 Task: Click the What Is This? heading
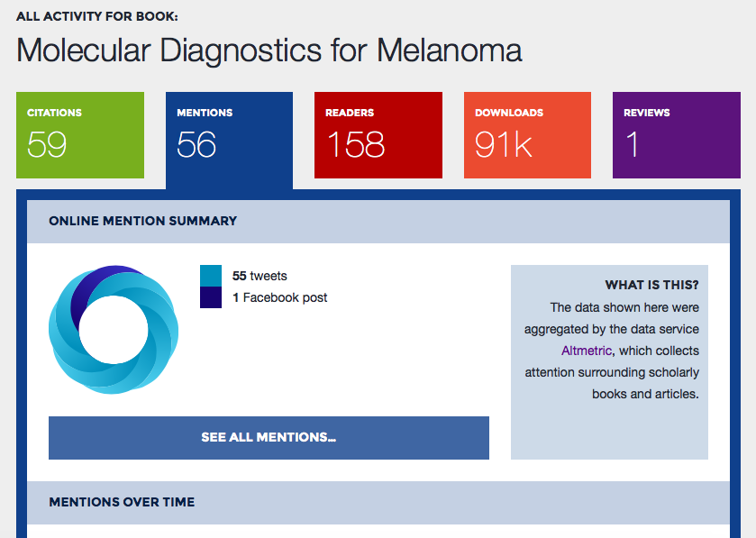point(651,285)
